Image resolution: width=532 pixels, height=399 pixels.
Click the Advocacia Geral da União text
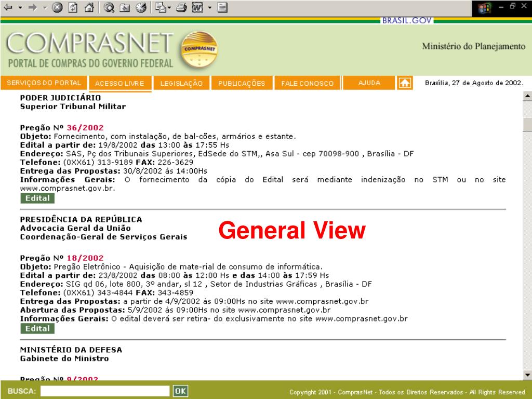click(x=75, y=229)
